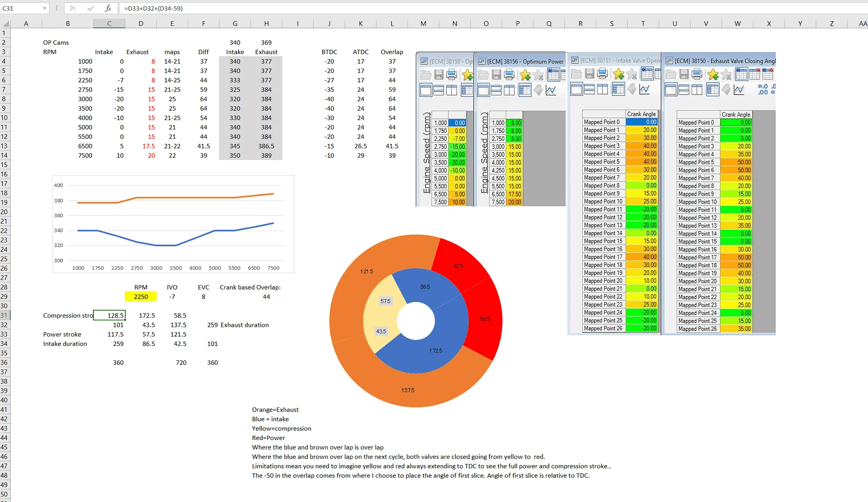Screen dimensions: 868x502
Task: Click the save icon in ECM 38158 window
Action: click(439, 75)
